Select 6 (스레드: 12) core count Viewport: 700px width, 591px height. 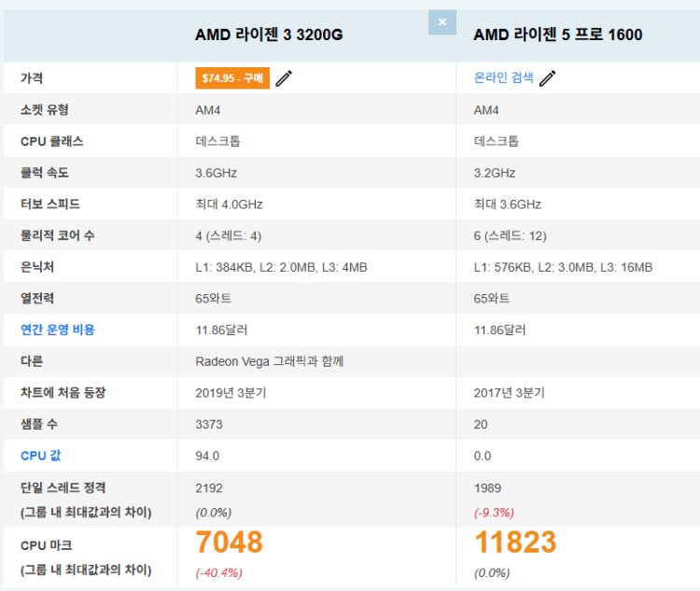coord(511,236)
